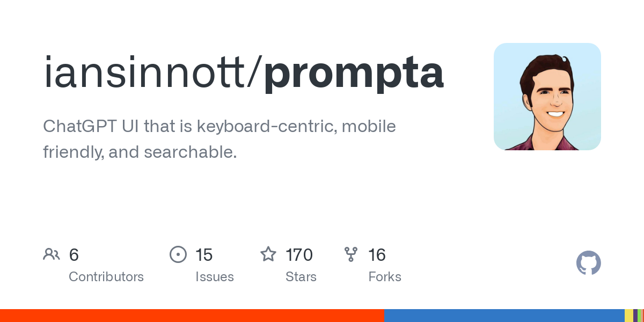Click the Contributors people icon
The width and height of the screenshot is (644, 322).
pyautogui.click(x=52, y=254)
